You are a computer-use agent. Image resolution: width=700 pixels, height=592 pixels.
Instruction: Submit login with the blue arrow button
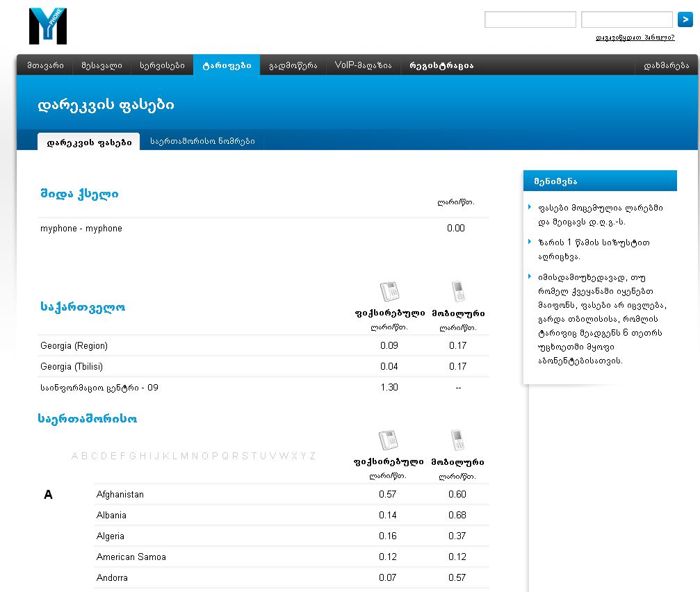(x=685, y=19)
